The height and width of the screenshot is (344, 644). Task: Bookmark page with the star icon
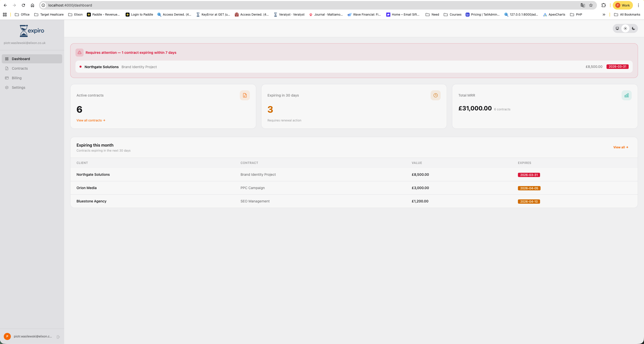coord(591,5)
